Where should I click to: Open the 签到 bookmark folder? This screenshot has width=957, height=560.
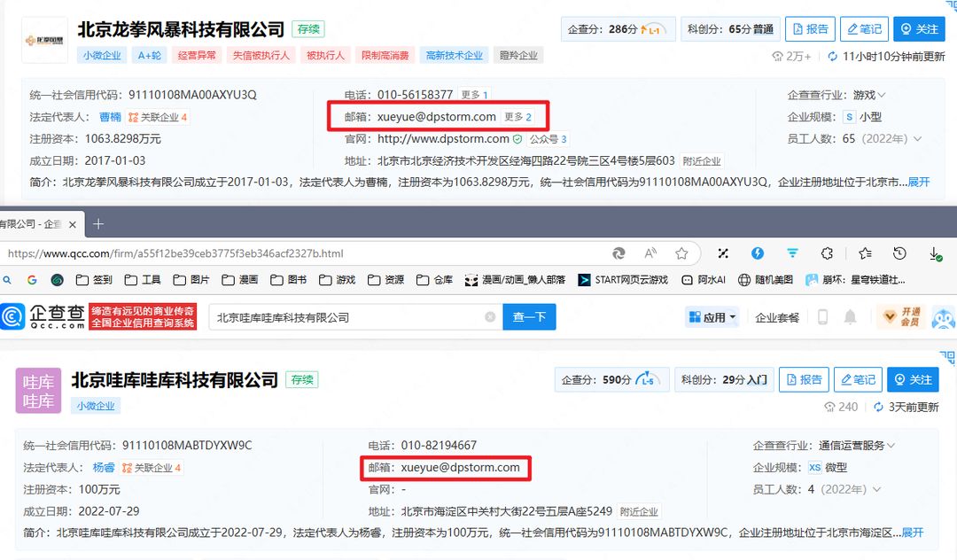point(94,279)
